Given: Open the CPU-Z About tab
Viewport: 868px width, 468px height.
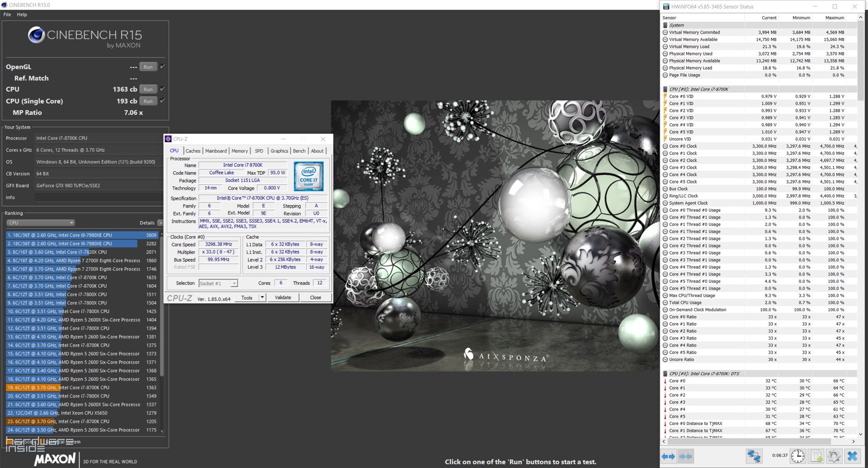Looking at the screenshot, I should 317,151.
